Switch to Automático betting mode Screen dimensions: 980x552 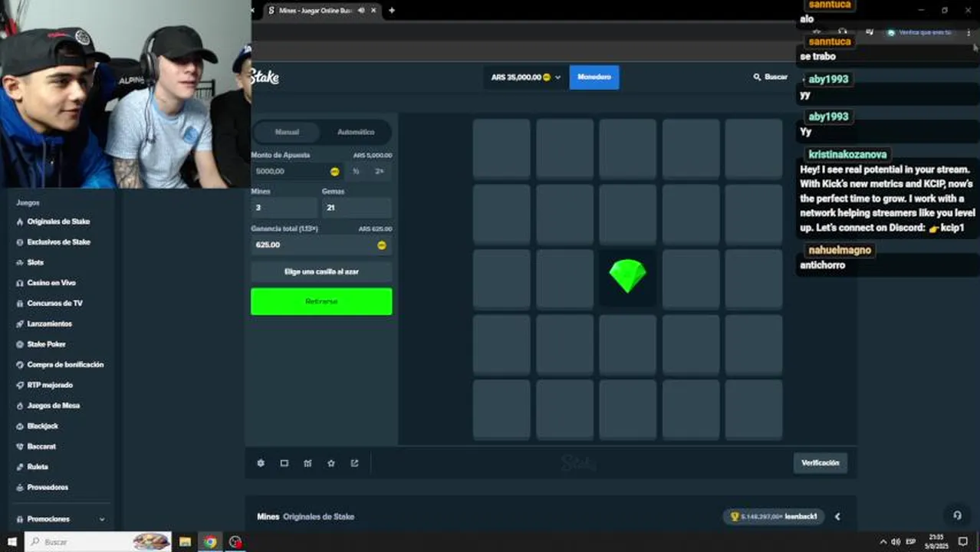[356, 132]
